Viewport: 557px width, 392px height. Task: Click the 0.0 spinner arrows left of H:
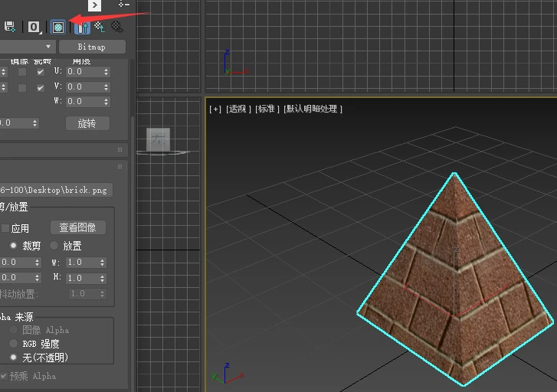[38, 278]
